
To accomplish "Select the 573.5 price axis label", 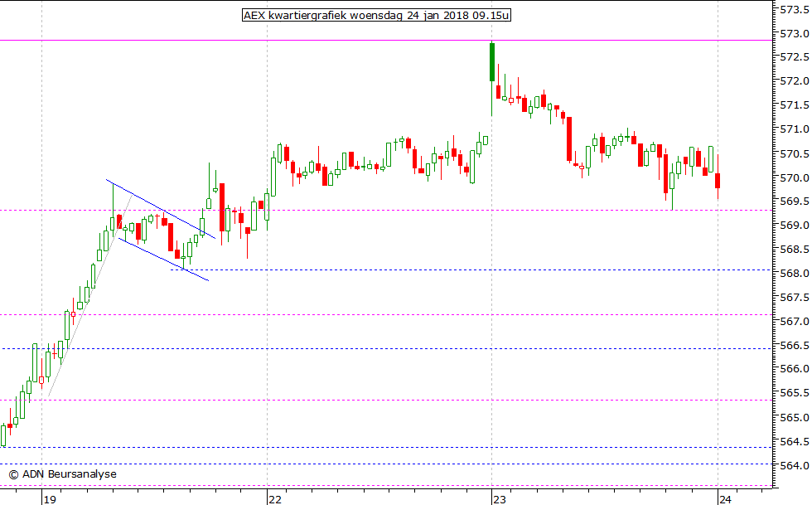I will (x=795, y=10).
